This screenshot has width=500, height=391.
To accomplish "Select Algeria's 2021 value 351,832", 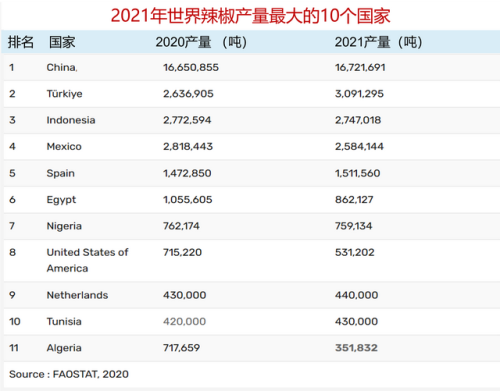I will [x=356, y=348].
